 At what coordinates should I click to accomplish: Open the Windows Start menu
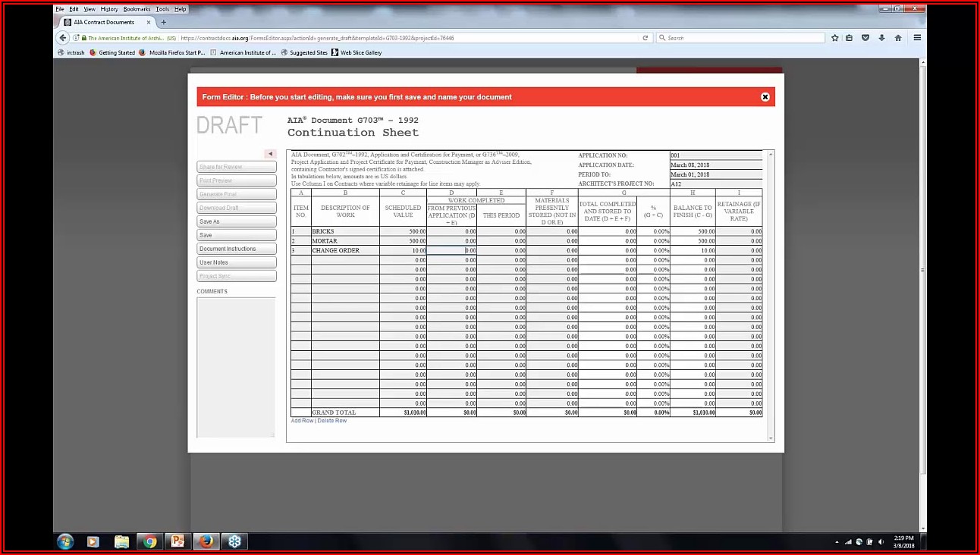pyautogui.click(x=65, y=541)
